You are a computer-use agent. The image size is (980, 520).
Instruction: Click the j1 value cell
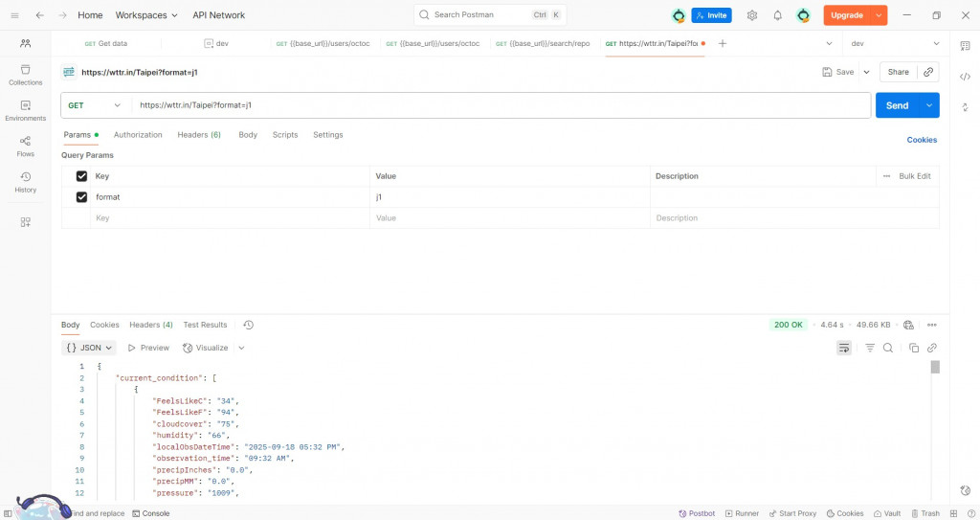(510, 197)
